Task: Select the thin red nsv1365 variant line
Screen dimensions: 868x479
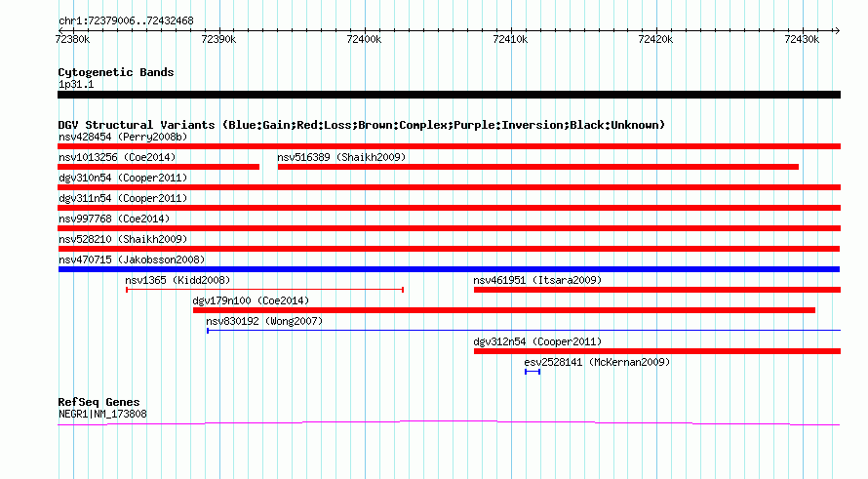Action: pos(264,290)
